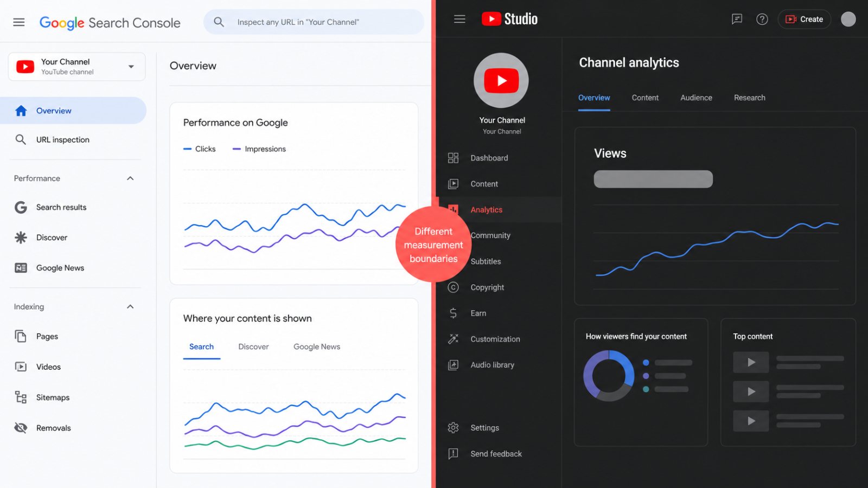This screenshot has width=868, height=488.
Task: Open the Studio help question mark
Action: pyautogui.click(x=762, y=19)
